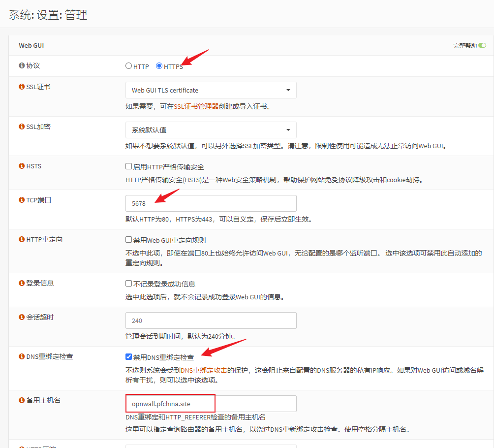494x448 pixels.
Task: Open the Web GUI TLS certificate dropdown
Action: pos(211,90)
